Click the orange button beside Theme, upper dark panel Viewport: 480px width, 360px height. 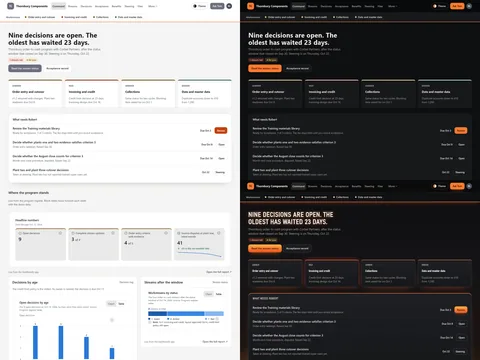tap(457, 6)
